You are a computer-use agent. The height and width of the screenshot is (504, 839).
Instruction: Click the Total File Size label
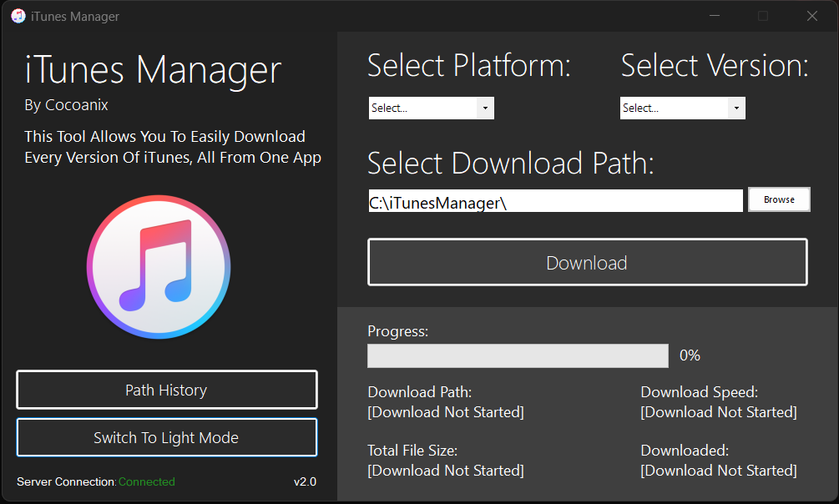click(x=413, y=450)
